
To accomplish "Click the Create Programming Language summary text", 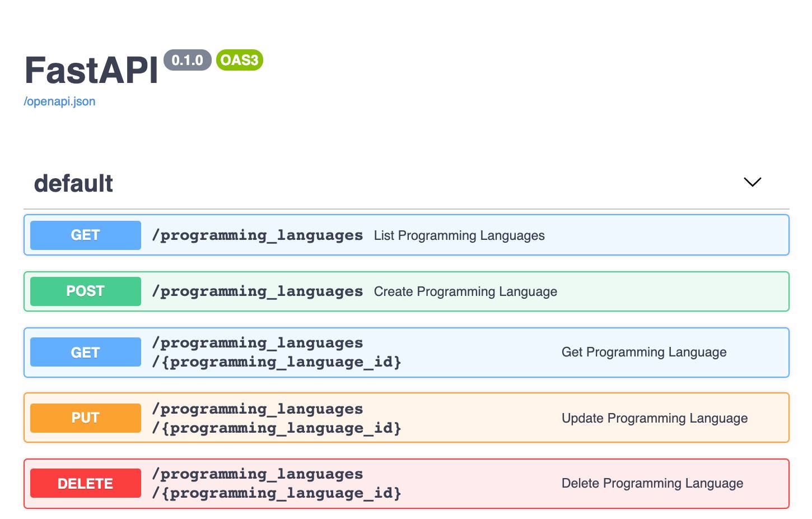I will (465, 291).
